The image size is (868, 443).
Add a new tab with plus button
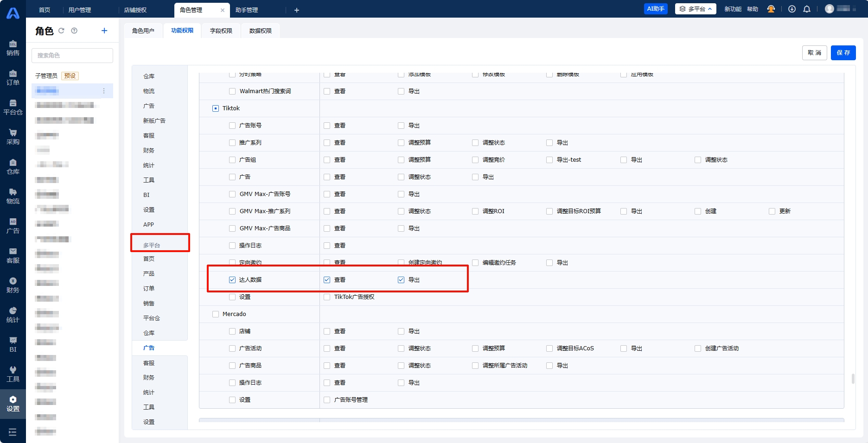297,10
